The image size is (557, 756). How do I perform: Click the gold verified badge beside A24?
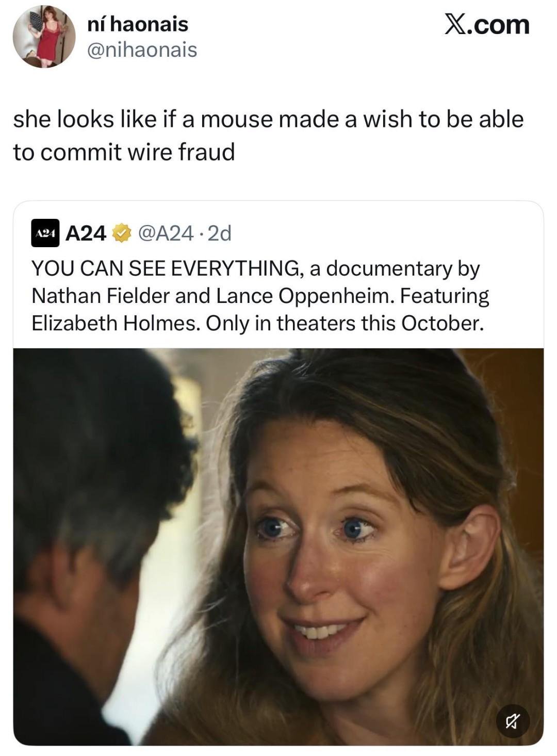pyautogui.click(x=121, y=234)
